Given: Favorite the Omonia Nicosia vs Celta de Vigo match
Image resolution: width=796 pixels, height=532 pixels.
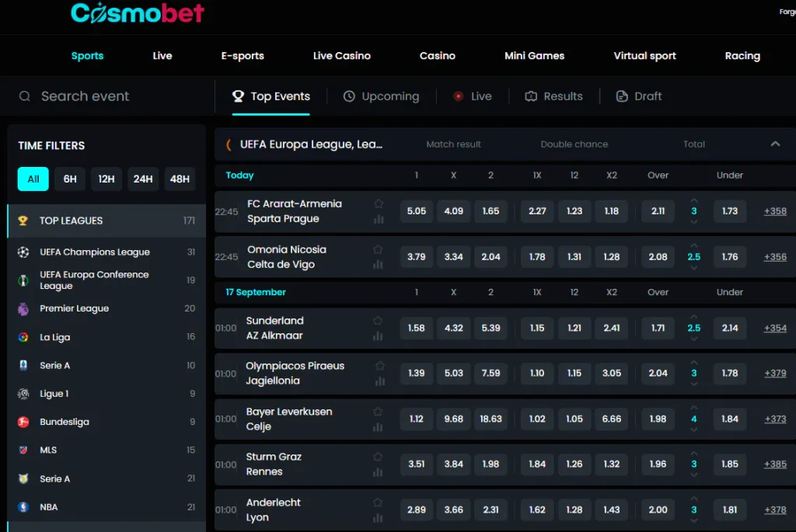Looking at the screenshot, I should (x=378, y=249).
